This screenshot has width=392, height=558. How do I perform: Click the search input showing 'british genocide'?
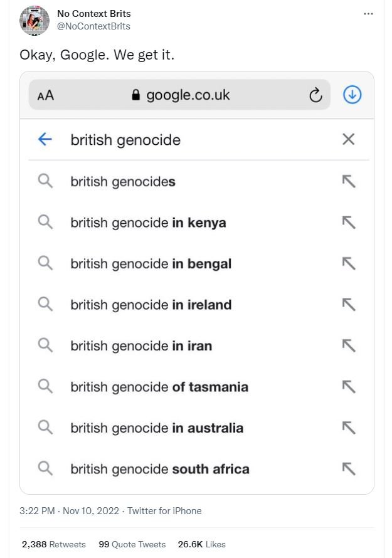(125, 139)
